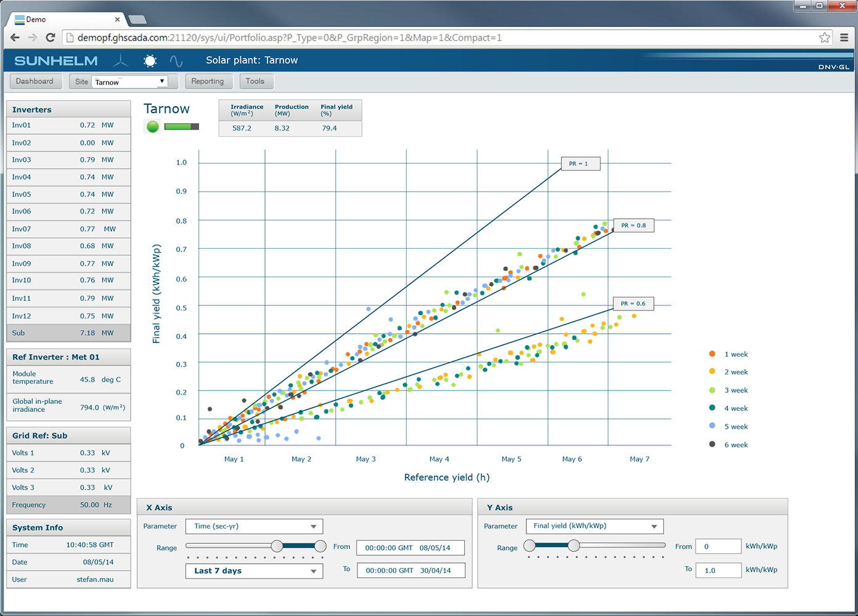Screen dimensions: 858x616
Task: Select the wind turbine icon in header
Action: pos(121,60)
